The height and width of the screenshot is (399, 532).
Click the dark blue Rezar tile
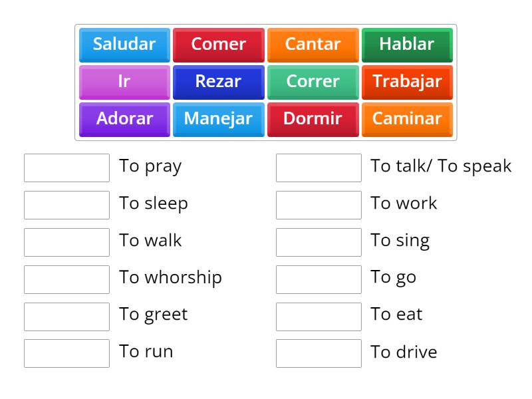pos(219,82)
